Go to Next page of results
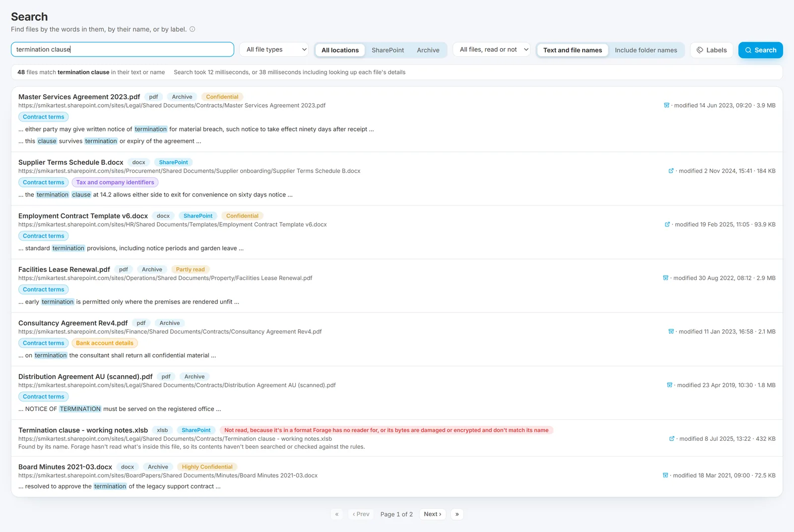794x532 pixels. pyautogui.click(x=433, y=514)
